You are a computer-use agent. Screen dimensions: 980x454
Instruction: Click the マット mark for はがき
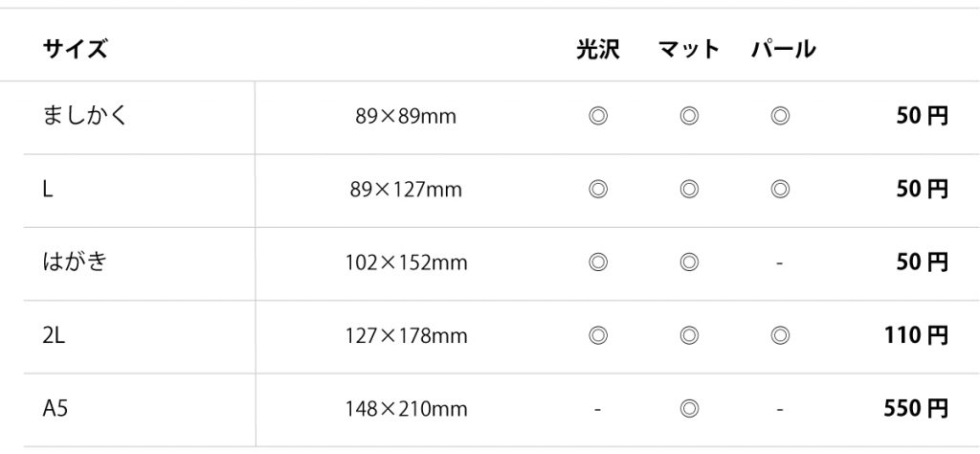(689, 262)
